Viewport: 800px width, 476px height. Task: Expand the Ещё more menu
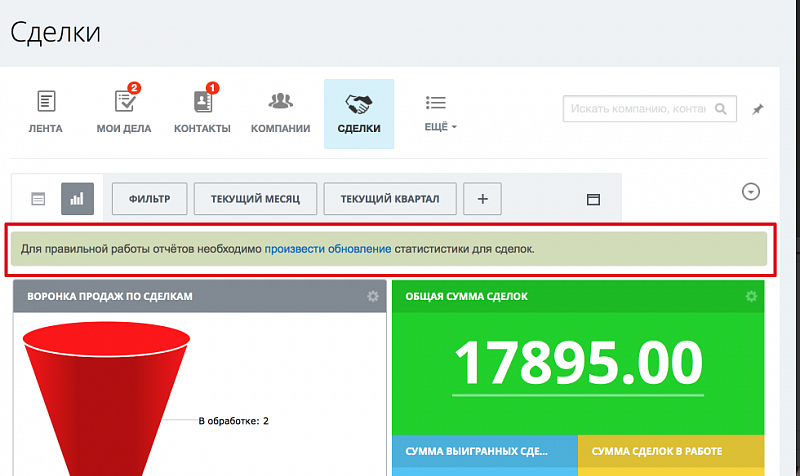click(x=440, y=113)
